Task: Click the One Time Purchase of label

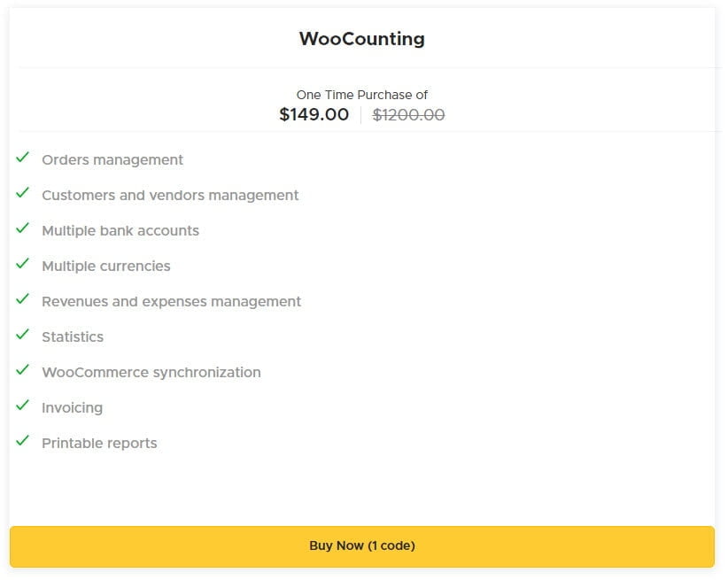Action: click(362, 95)
